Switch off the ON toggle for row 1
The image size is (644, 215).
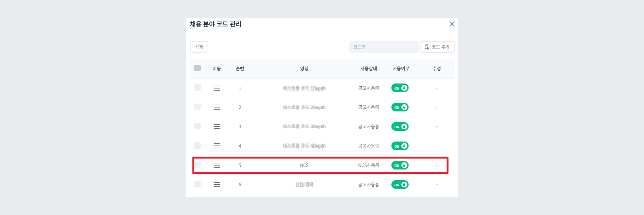[x=400, y=88]
